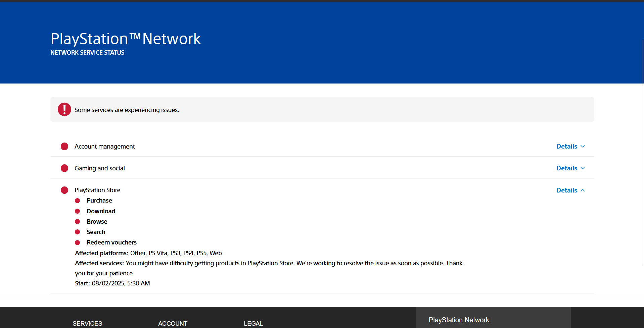The image size is (644, 328).
Task: Click the Download service status dot
Action: (77, 211)
